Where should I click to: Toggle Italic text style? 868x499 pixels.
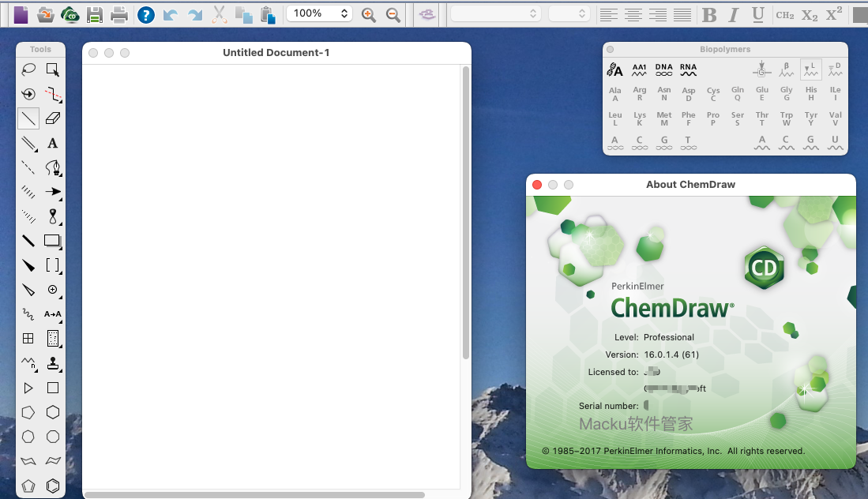pyautogui.click(x=734, y=14)
